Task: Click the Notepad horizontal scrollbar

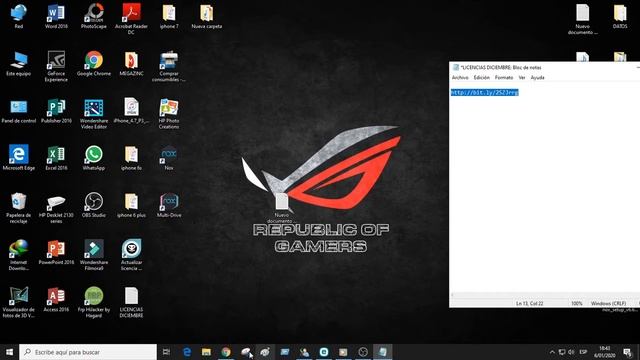Action: pos(544,295)
